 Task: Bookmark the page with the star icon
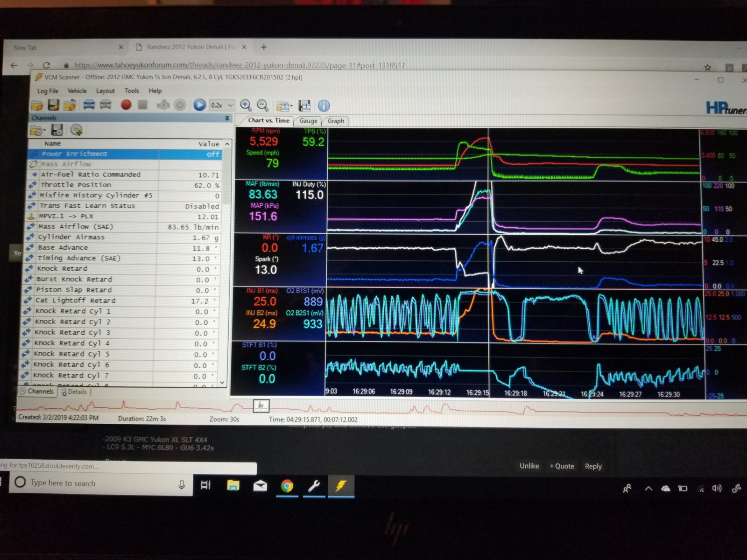(708, 68)
